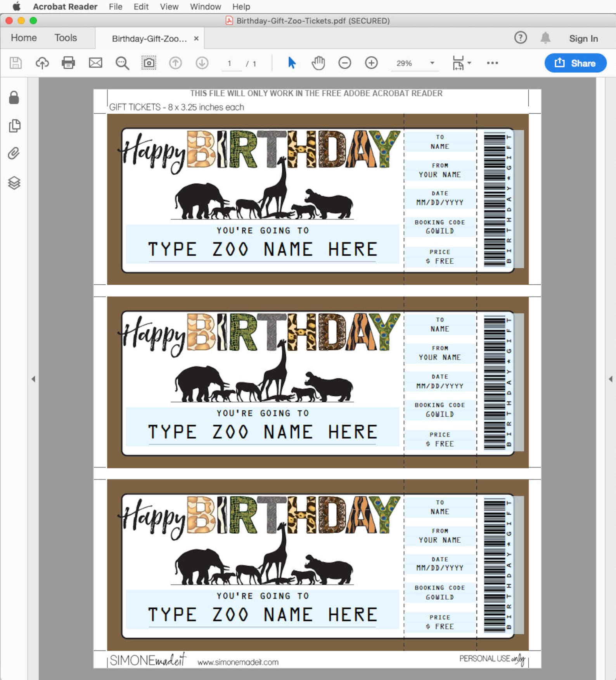Select the arrow Selection tool
The image size is (616, 680).
pos(292,63)
